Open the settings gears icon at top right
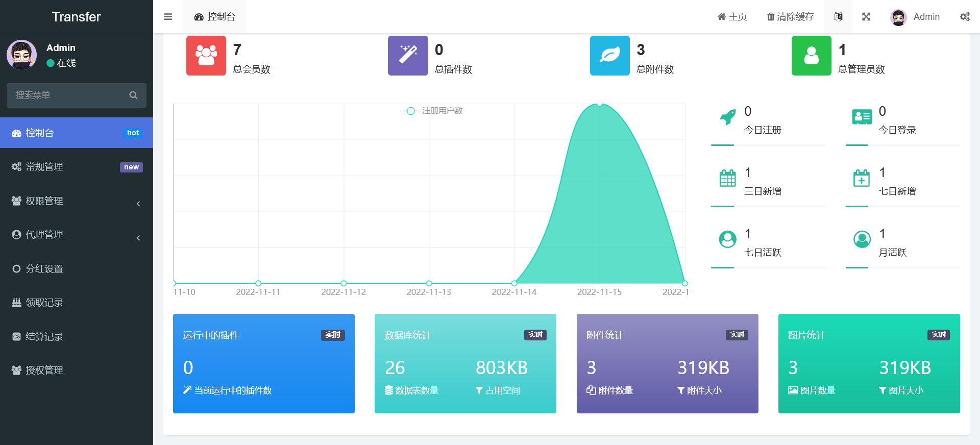The height and width of the screenshot is (445, 980). 965,17
